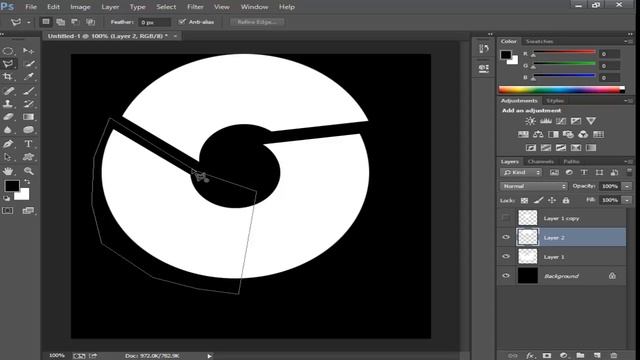This screenshot has height=360, width=640.
Task: Change screen mode button in toolbox
Action: pos(28,211)
